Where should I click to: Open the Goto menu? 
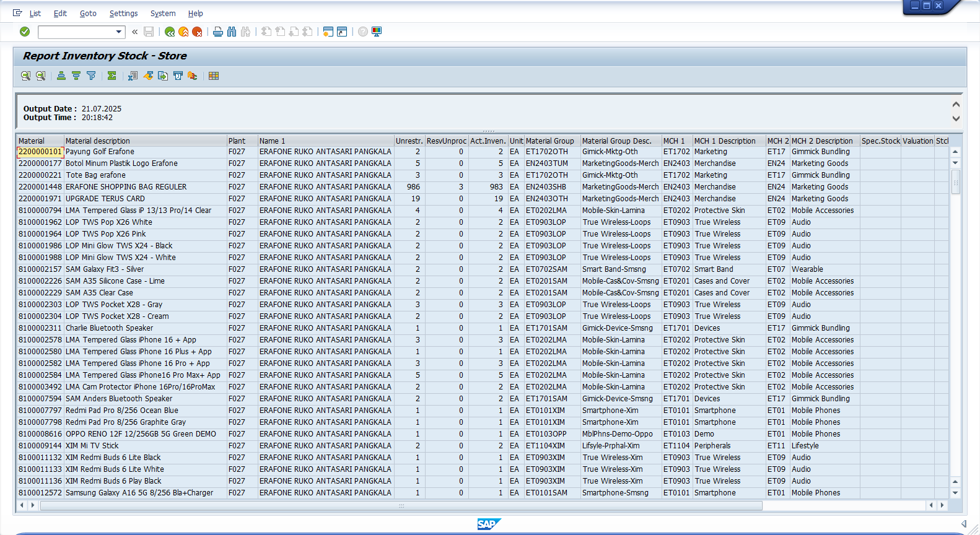88,13
